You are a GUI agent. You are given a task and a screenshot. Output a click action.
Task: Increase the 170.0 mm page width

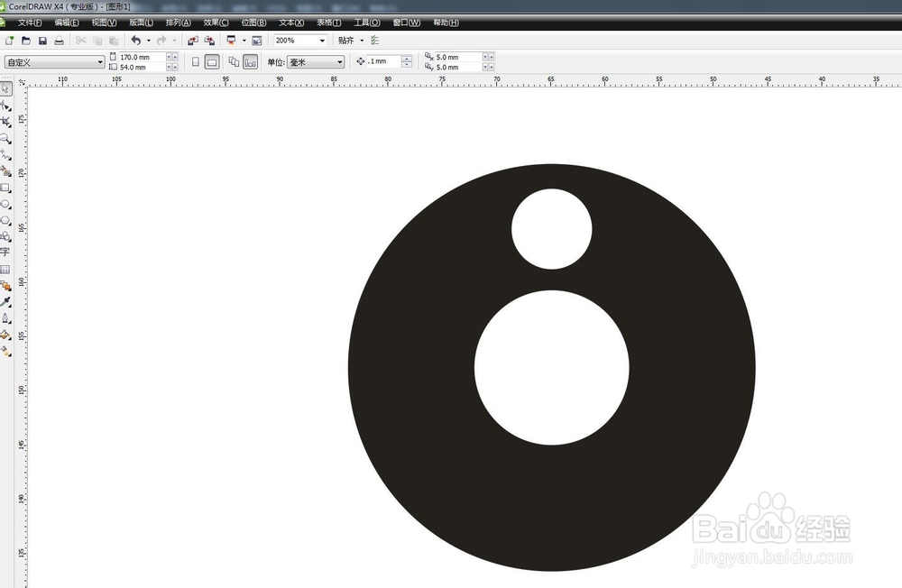175,57
